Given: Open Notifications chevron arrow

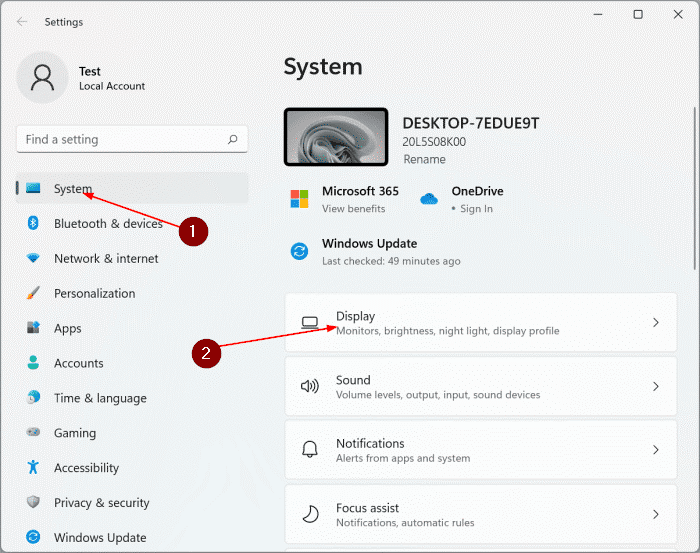Looking at the screenshot, I should coord(656,450).
